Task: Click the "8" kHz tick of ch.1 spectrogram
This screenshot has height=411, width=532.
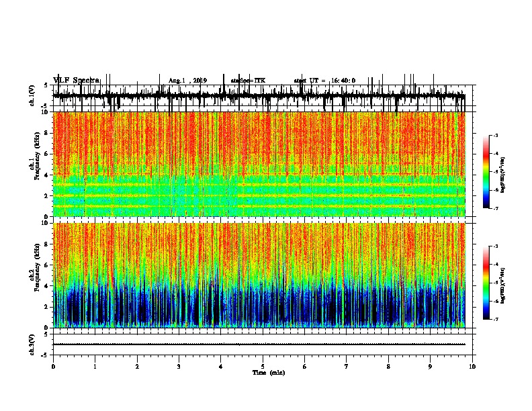Action: (x=47, y=133)
